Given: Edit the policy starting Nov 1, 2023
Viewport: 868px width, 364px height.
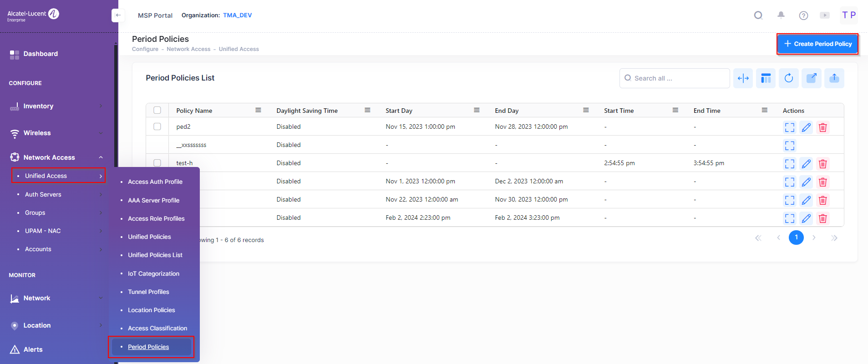Looking at the screenshot, I should (x=806, y=182).
